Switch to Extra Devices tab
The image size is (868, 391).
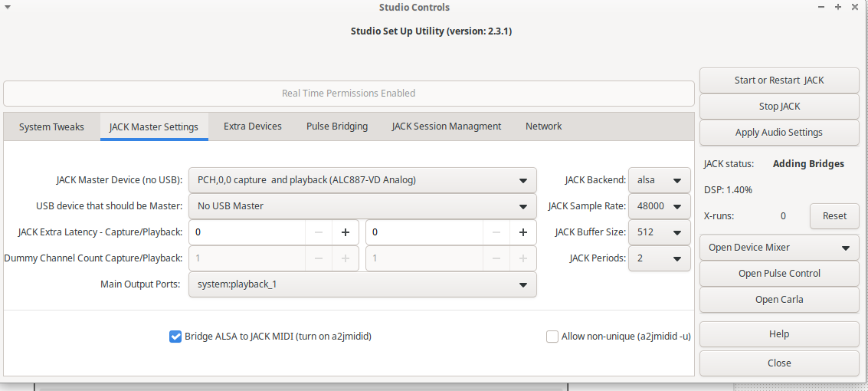tap(253, 127)
